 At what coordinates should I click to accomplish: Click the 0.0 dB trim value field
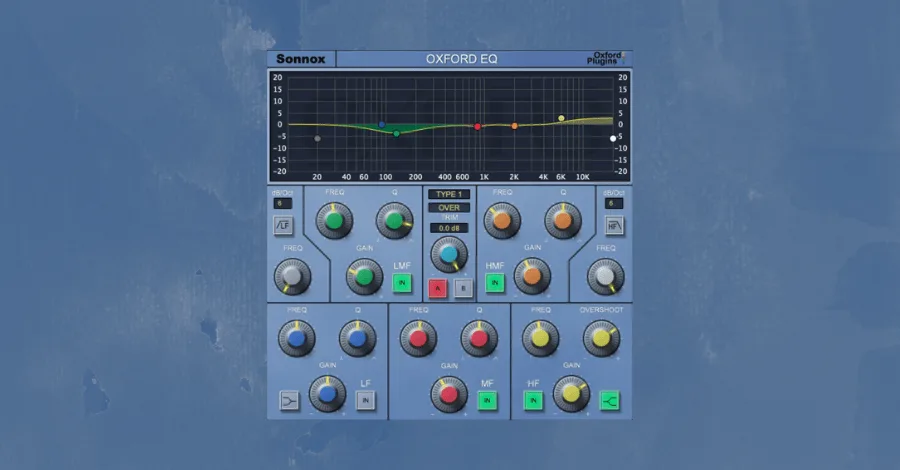(x=449, y=228)
